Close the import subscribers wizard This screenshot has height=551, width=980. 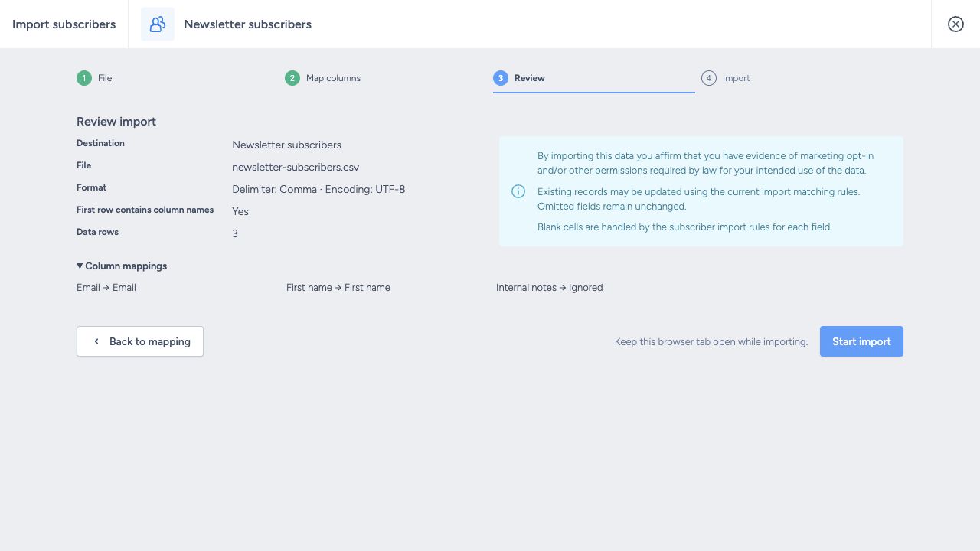point(955,24)
